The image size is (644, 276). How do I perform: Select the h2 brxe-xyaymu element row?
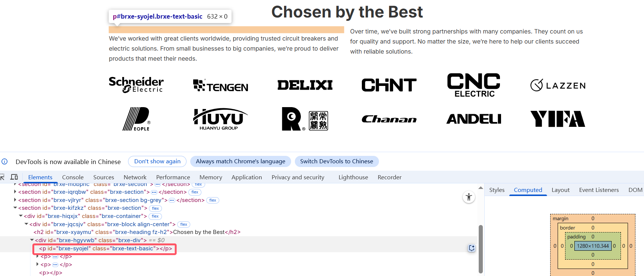(137, 232)
